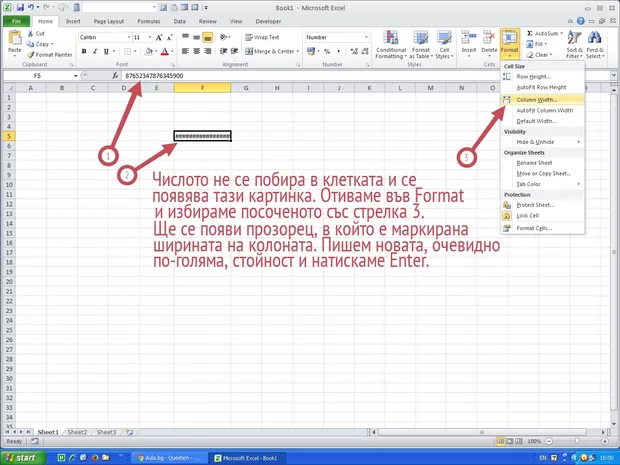This screenshot has width=620, height=465.
Task: Choose Default Width menu item
Action: pyautogui.click(x=542, y=121)
